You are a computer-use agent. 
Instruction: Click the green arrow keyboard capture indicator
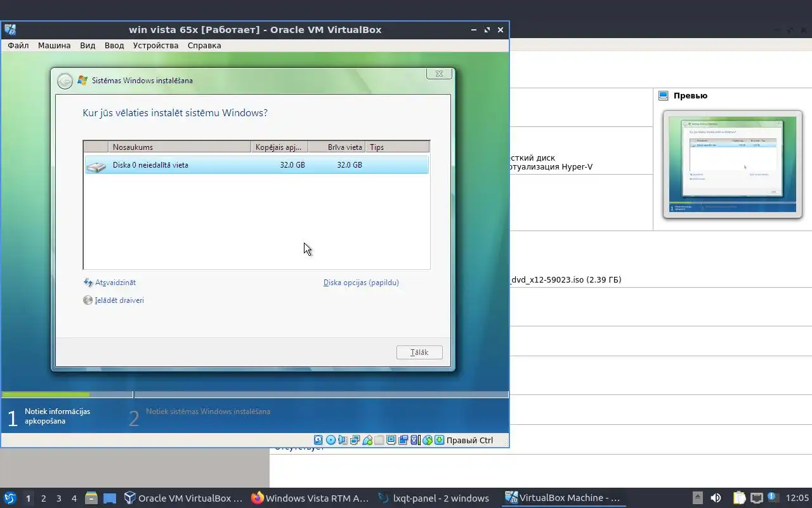[x=440, y=439]
